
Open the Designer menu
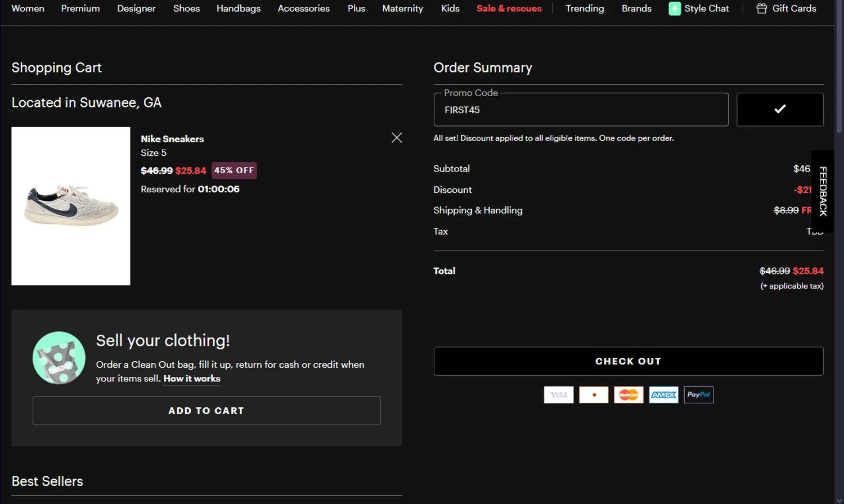click(x=136, y=8)
